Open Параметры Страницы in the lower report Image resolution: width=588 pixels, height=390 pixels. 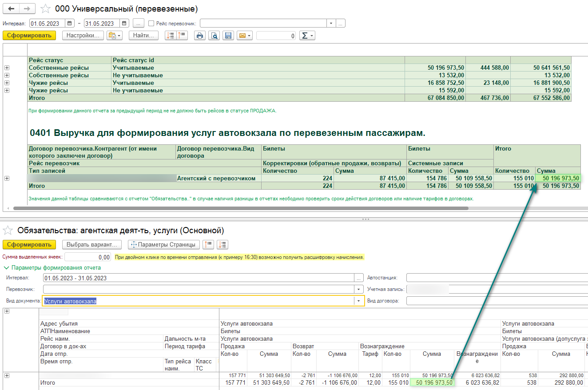coord(164,244)
